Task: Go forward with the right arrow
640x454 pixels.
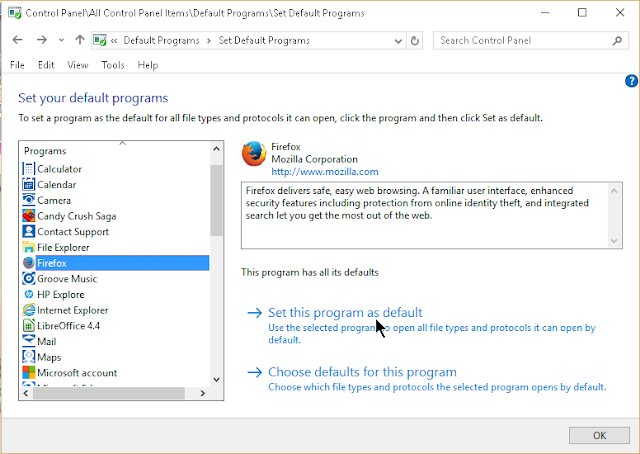Action: tap(42, 40)
